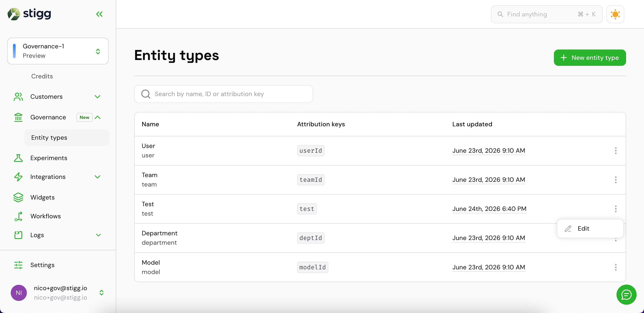Open the Settings page
The height and width of the screenshot is (313, 644).
pyautogui.click(x=42, y=265)
